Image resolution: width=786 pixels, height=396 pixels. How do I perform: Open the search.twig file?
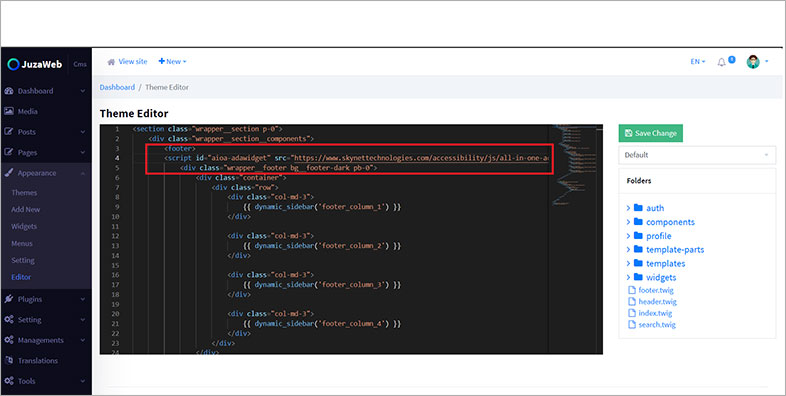point(652,325)
